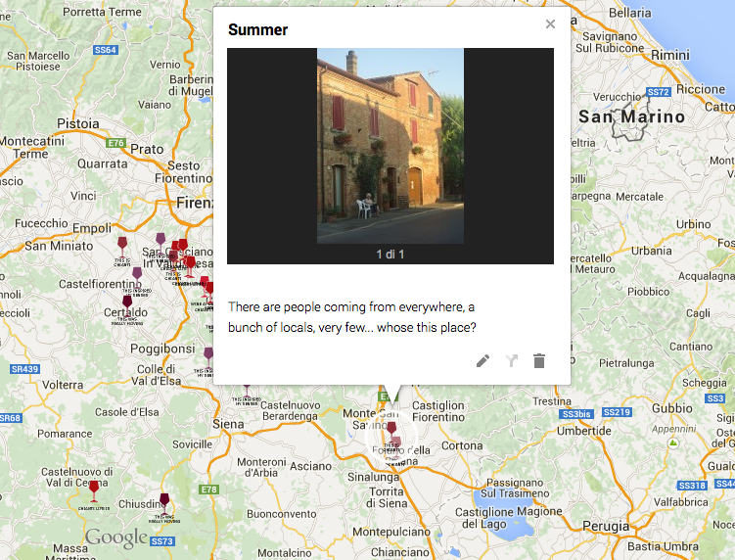Select the purple wine glass near Colle di Val d'Elsa

tap(208, 357)
